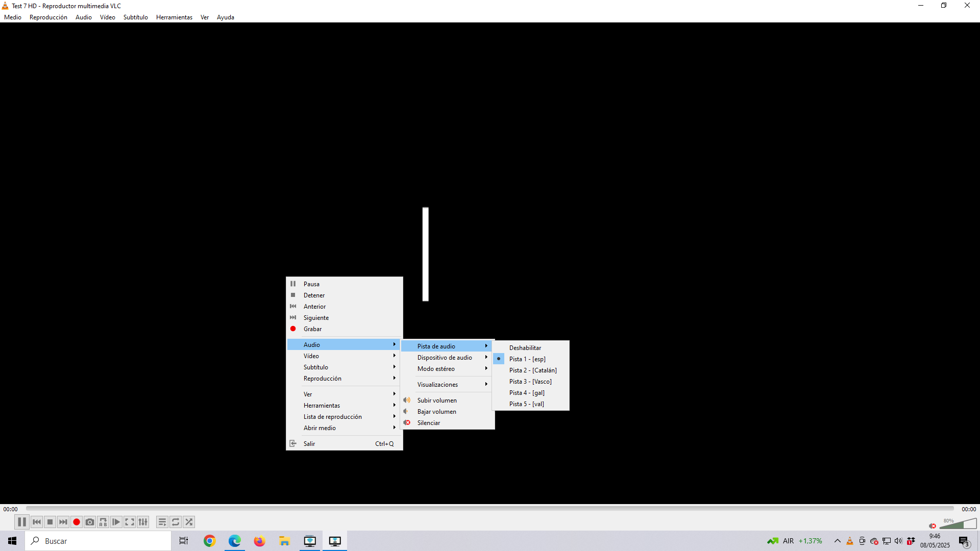Click Subir volumen in Audio submenu
This screenshot has height=551, width=980.
tap(447, 400)
